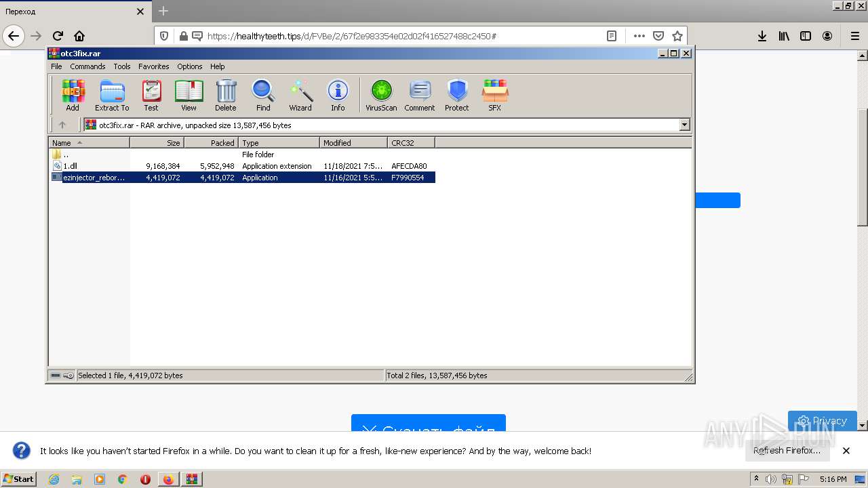Open the Windows Start menu
The height and width of the screenshot is (488, 868).
pos(19,479)
